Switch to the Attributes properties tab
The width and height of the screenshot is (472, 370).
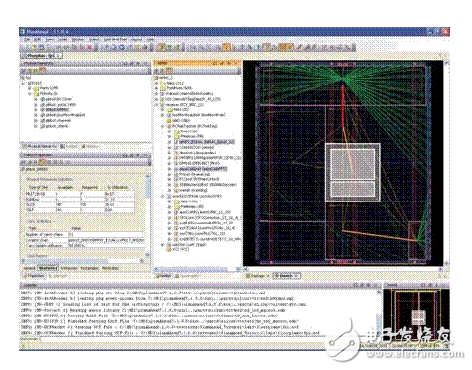point(110,268)
